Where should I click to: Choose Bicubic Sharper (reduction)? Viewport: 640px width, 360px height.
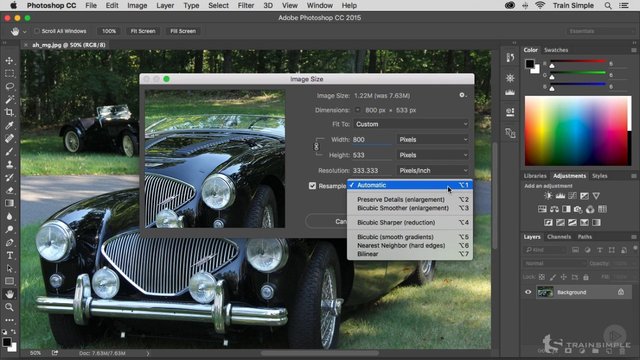point(410,222)
